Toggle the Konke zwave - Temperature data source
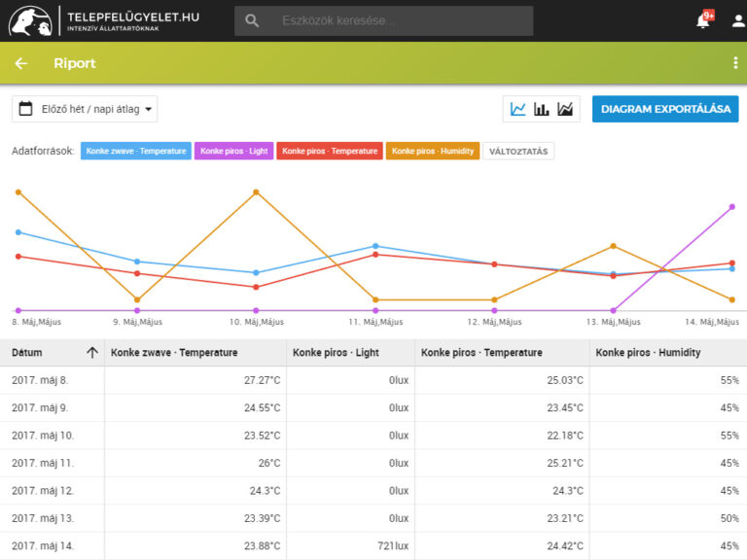747x560 pixels. click(x=136, y=151)
